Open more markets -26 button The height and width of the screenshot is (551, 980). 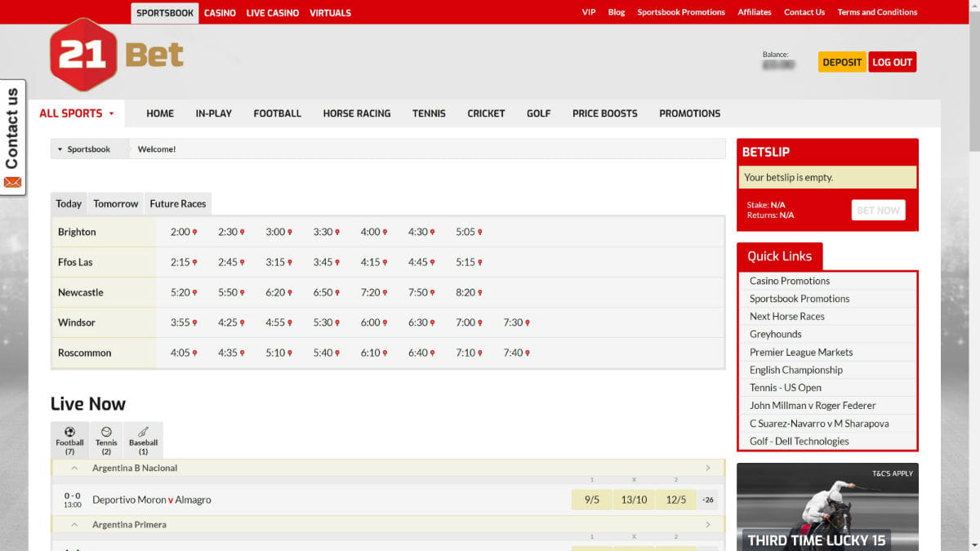(x=708, y=500)
